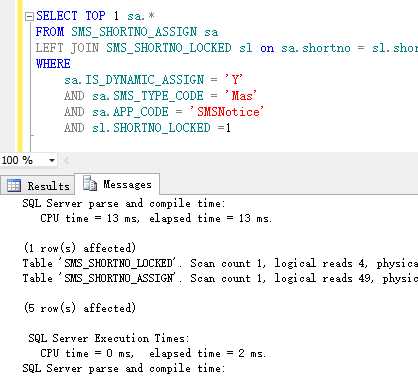Select the Messages tab

pos(117,184)
